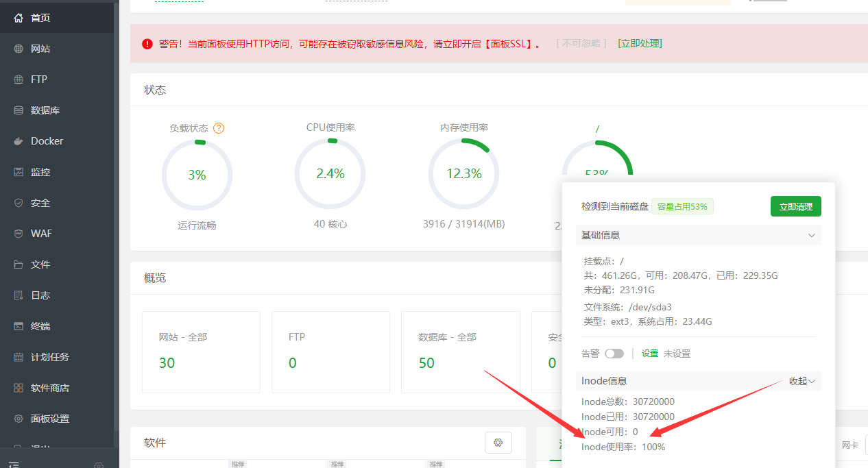Open the 日志 logs menu item
Viewport: 868px width, 468px height.
57,295
